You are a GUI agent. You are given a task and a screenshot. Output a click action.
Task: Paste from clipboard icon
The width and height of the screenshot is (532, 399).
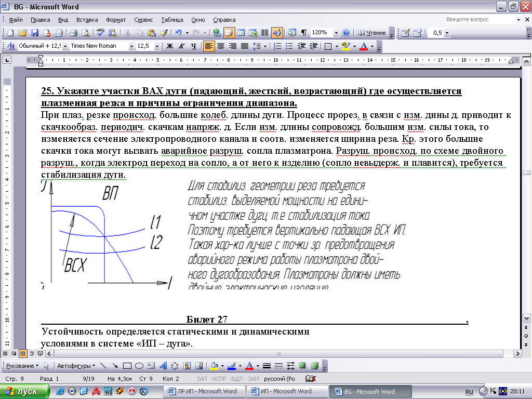pyautogui.click(x=152, y=33)
